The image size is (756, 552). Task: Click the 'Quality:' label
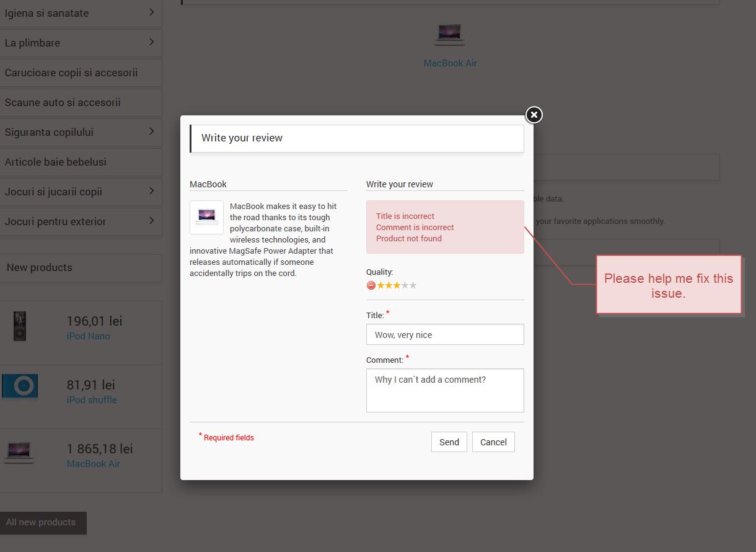click(x=379, y=272)
